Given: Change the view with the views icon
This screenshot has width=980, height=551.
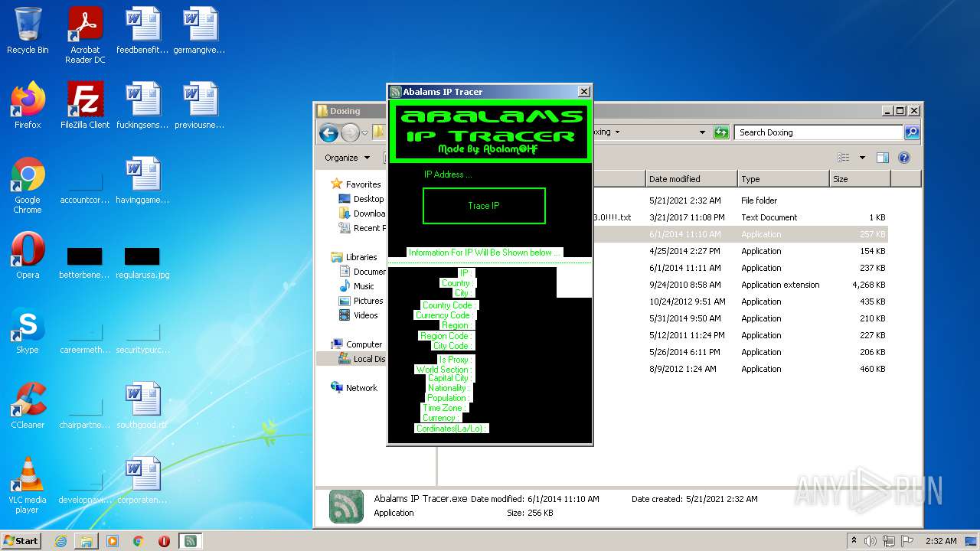Looking at the screenshot, I should tap(844, 158).
